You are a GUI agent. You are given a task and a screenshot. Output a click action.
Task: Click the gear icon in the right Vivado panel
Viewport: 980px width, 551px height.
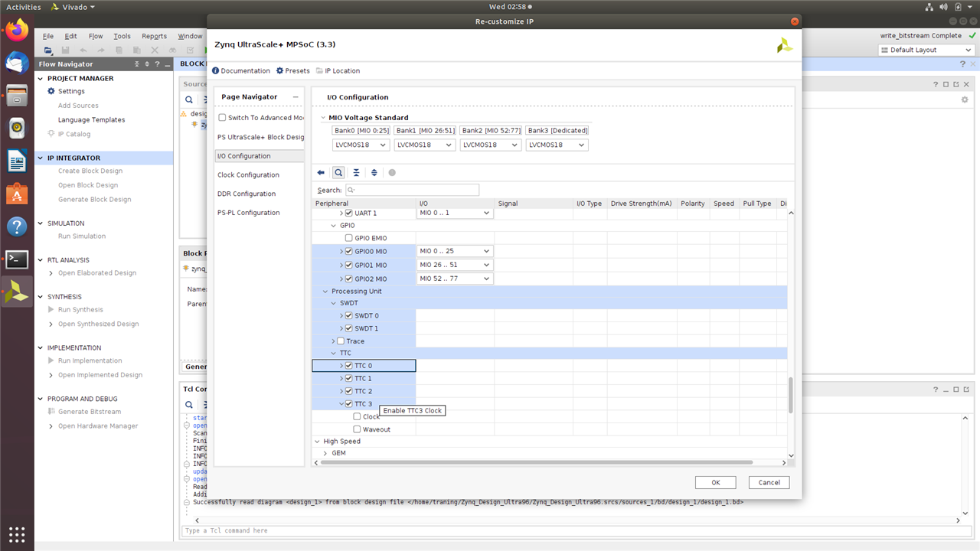click(965, 99)
